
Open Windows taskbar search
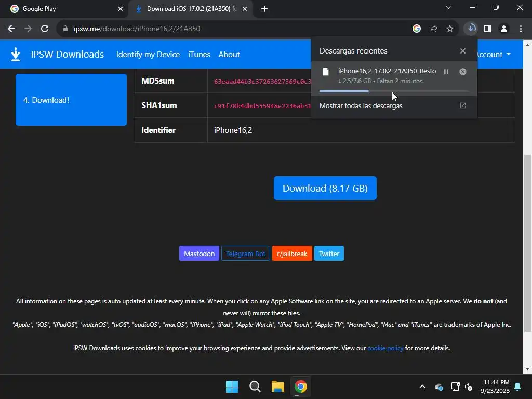pyautogui.click(x=255, y=387)
